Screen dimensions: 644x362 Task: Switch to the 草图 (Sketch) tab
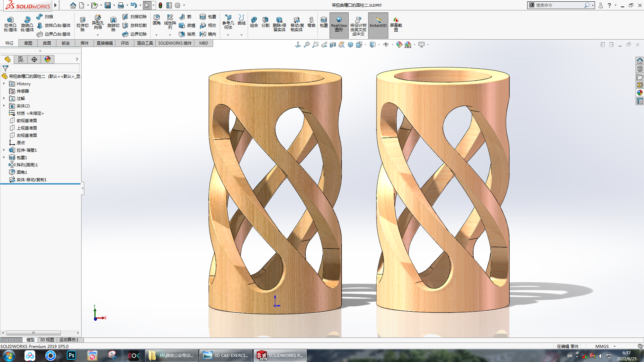pyautogui.click(x=28, y=43)
